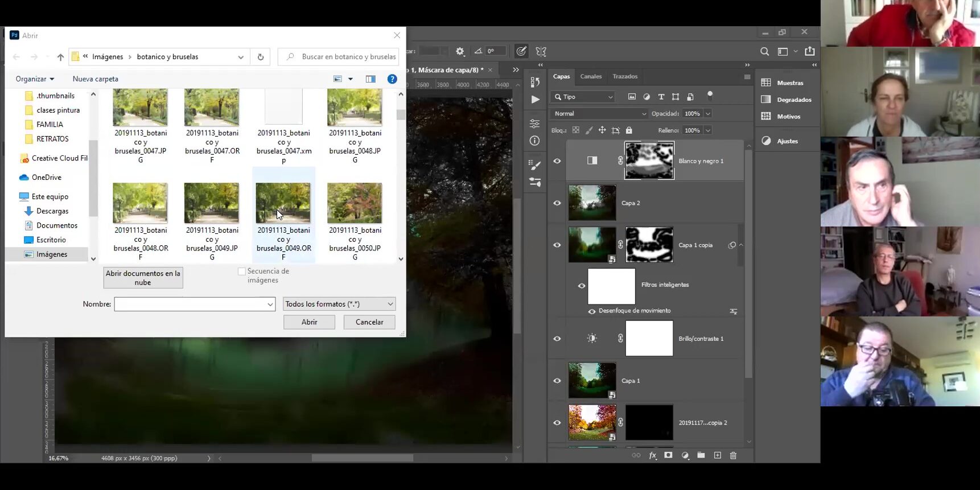Hide the Capa 2 layer

click(x=557, y=203)
